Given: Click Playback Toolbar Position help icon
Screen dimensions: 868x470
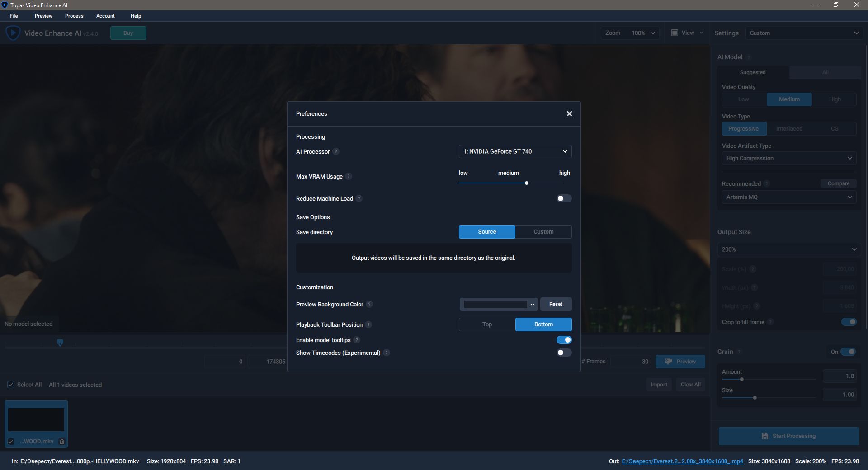Looking at the screenshot, I should 368,324.
